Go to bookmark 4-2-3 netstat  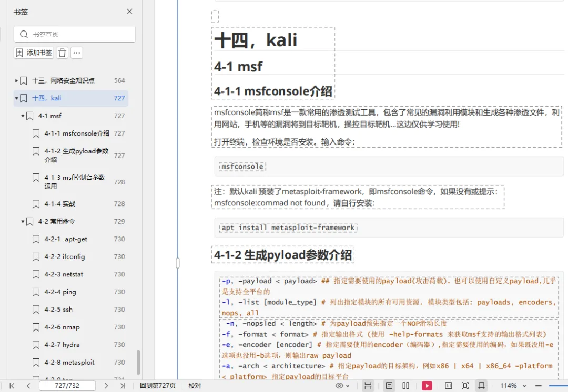64,274
